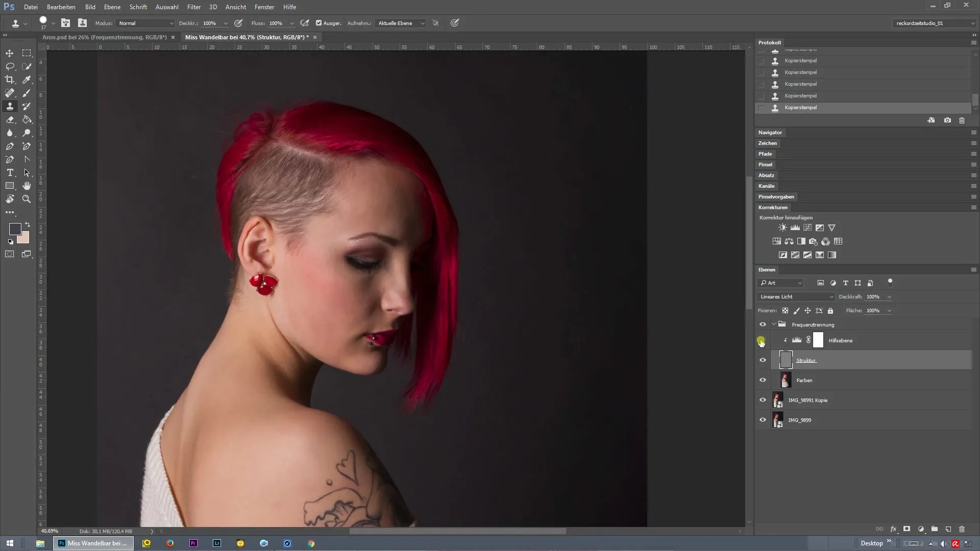Select the Pen tool
Image resolution: width=980 pixels, height=551 pixels.
[x=10, y=146]
